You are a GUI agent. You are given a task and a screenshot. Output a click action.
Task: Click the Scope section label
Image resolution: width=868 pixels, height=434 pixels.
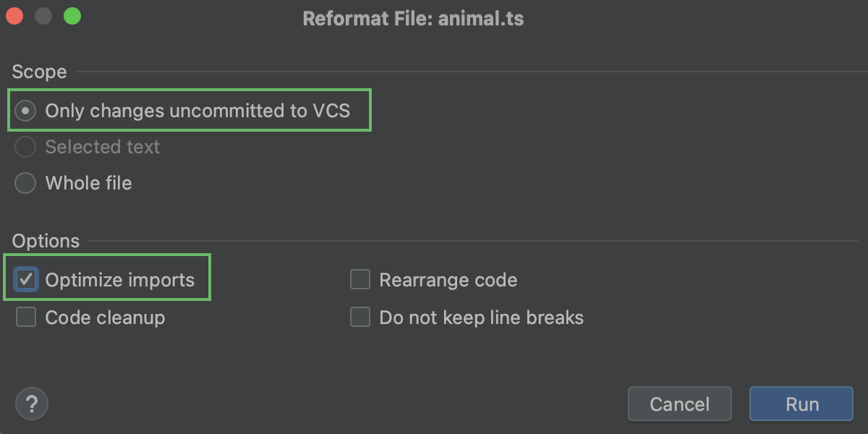click(x=39, y=72)
